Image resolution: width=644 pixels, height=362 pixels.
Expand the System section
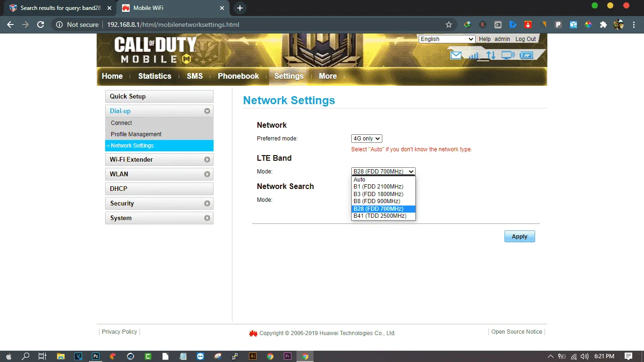click(x=159, y=218)
